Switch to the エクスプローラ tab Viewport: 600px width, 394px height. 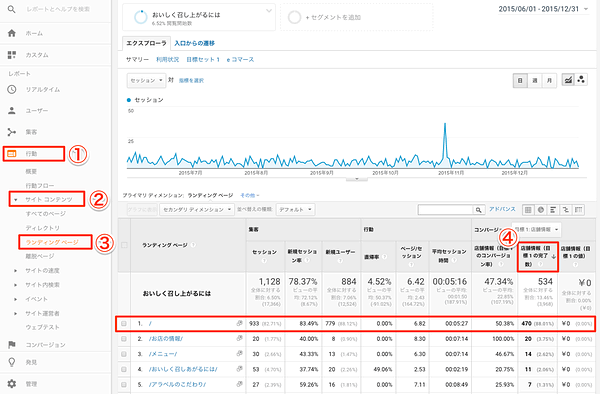point(146,43)
